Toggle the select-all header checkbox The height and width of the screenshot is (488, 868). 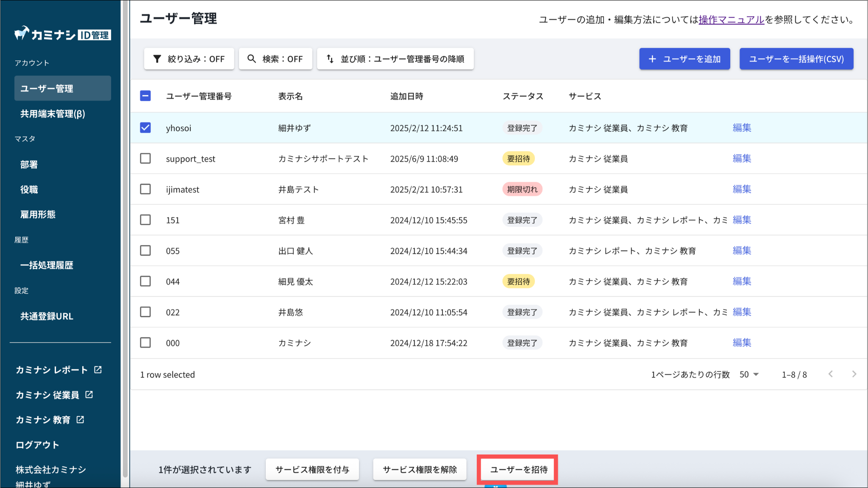click(x=145, y=96)
